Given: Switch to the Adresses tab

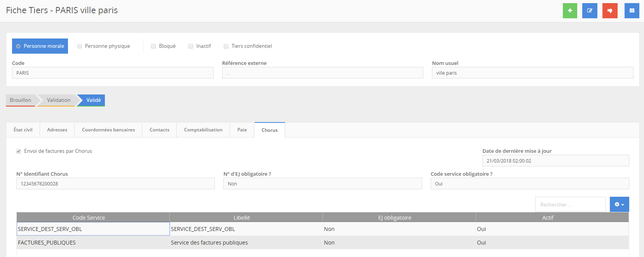Looking at the screenshot, I should (x=57, y=130).
